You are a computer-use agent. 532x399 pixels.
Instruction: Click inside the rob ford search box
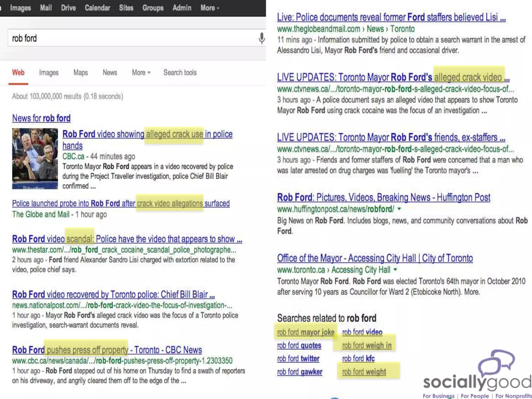[x=130, y=38]
